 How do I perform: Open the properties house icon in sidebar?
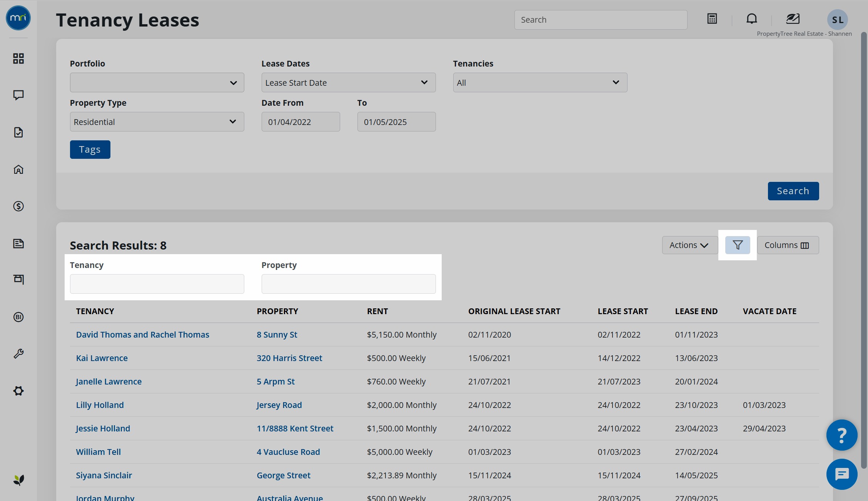pos(18,170)
